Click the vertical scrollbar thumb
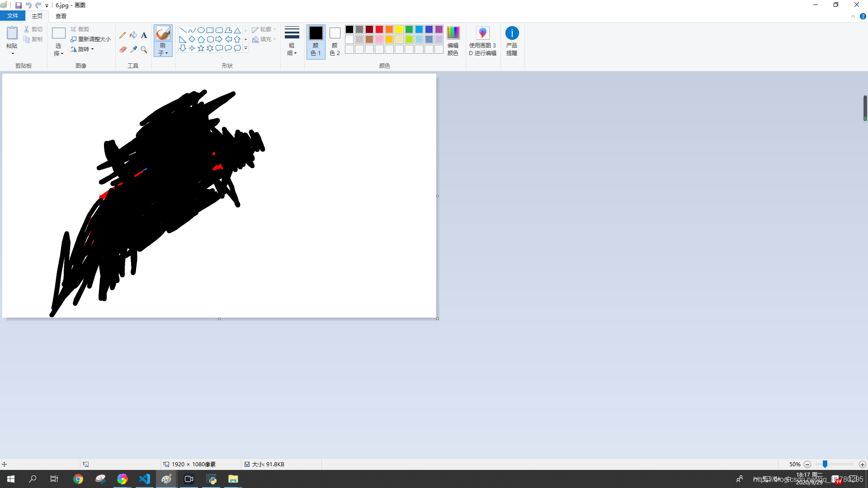 coord(865,108)
